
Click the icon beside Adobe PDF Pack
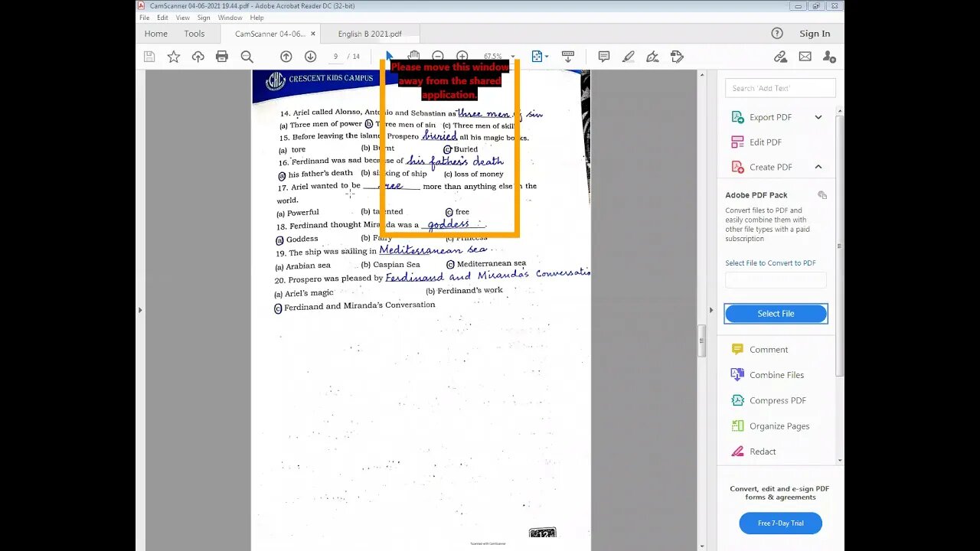coord(822,195)
